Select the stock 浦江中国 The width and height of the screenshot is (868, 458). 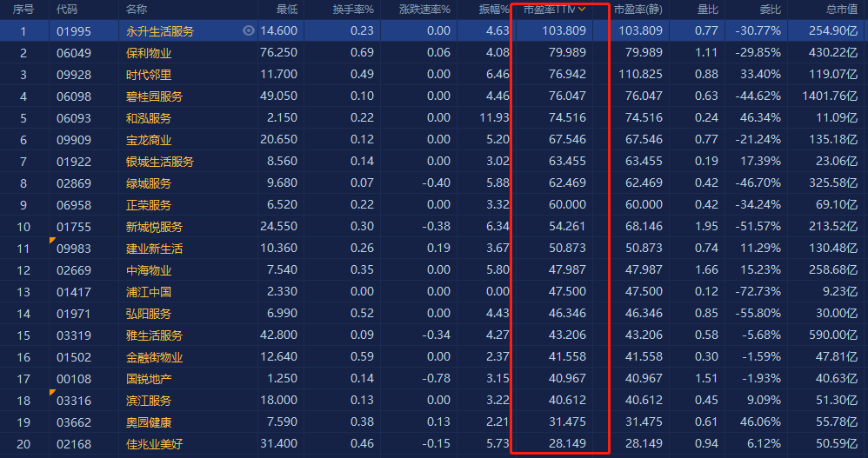149,292
